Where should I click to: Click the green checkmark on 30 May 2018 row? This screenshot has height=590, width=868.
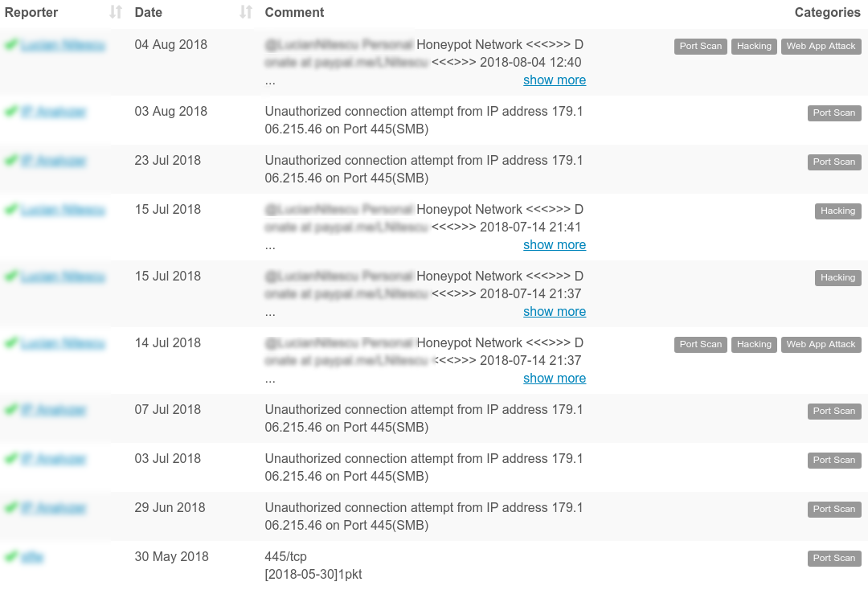click(x=11, y=557)
